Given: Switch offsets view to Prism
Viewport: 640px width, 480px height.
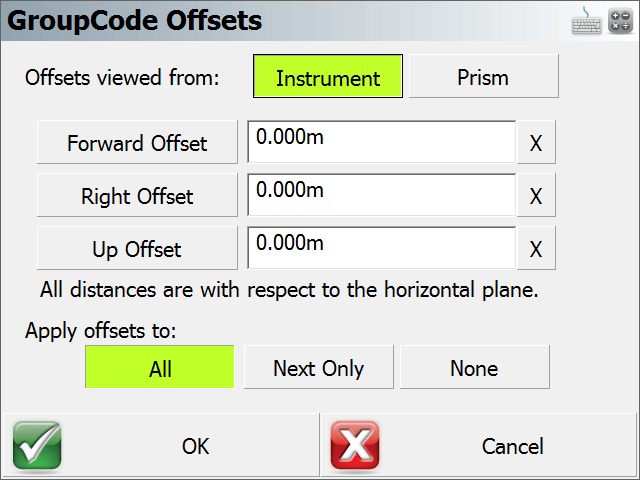Looking at the screenshot, I should [484, 76].
